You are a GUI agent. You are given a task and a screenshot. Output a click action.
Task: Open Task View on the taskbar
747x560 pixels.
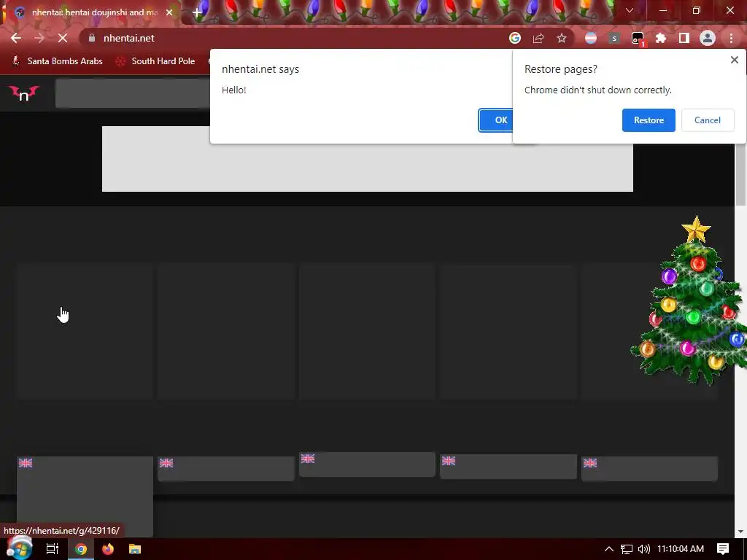pyautogui.click(x=53, y=549)
